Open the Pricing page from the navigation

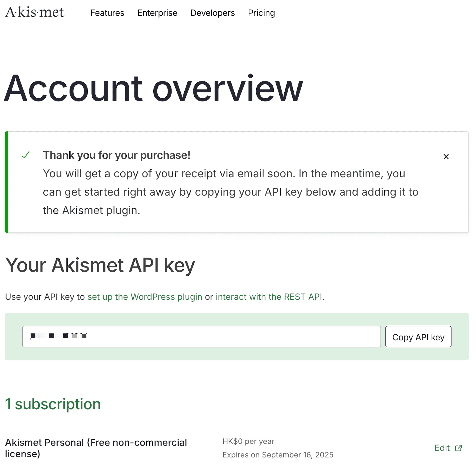[x=261, y=13]
